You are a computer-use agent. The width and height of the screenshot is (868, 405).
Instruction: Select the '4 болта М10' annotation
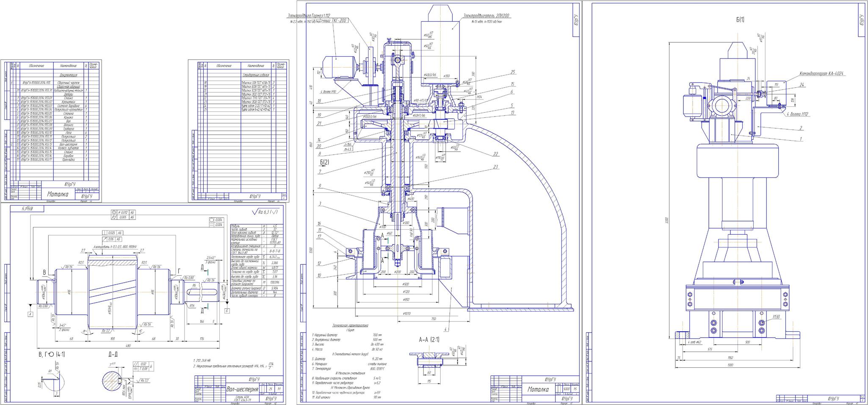click(x=328, y=92)
